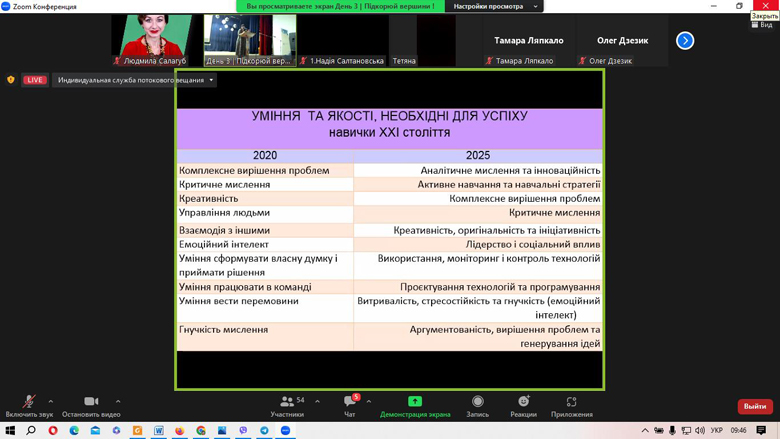Switch to Microsoft Word in taskbar

(x=159, y=430)
